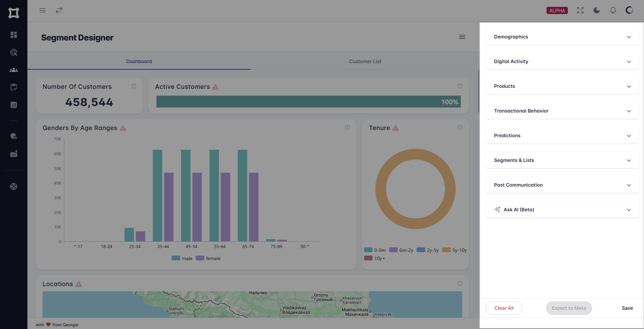This screenshot has height=329, width=644.
Task: Open the customers people icon in sidebar
Action: coord(14,70)
